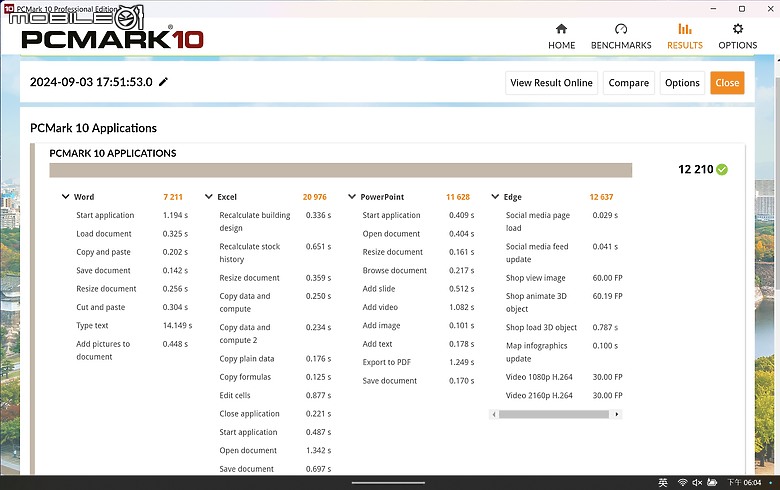Viewport: 780px width, 490px height.
Task: Open Wi-Fi network tray icon
Action: coord(682,483)
